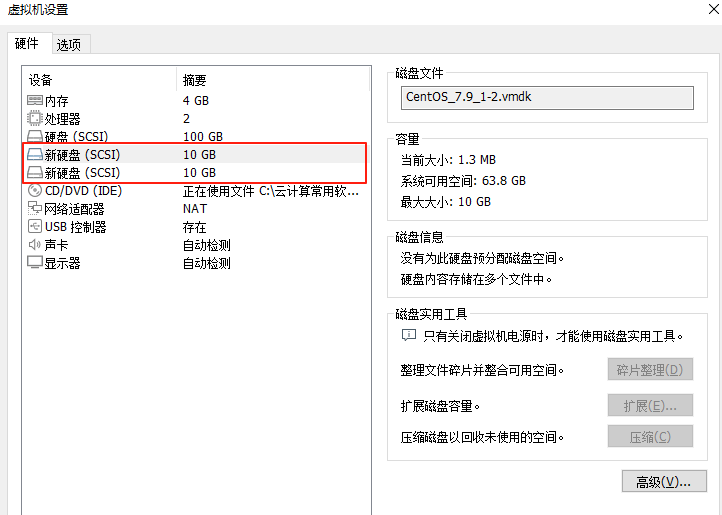Click the 当前大小: 1.3 MB text
The height and width of the screenshot is (515, 722).
click(x=448, y=160)
